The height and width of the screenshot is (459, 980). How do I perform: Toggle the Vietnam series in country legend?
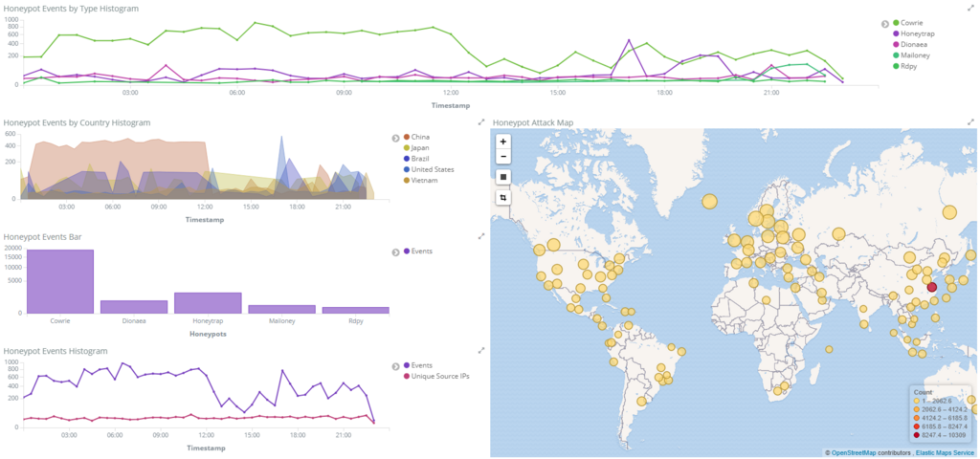421,180
